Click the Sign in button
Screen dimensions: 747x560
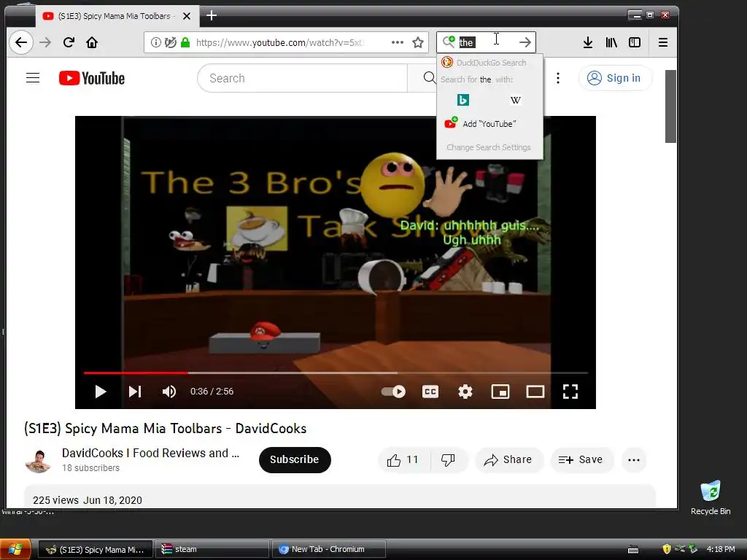click(x=614, y=78)
